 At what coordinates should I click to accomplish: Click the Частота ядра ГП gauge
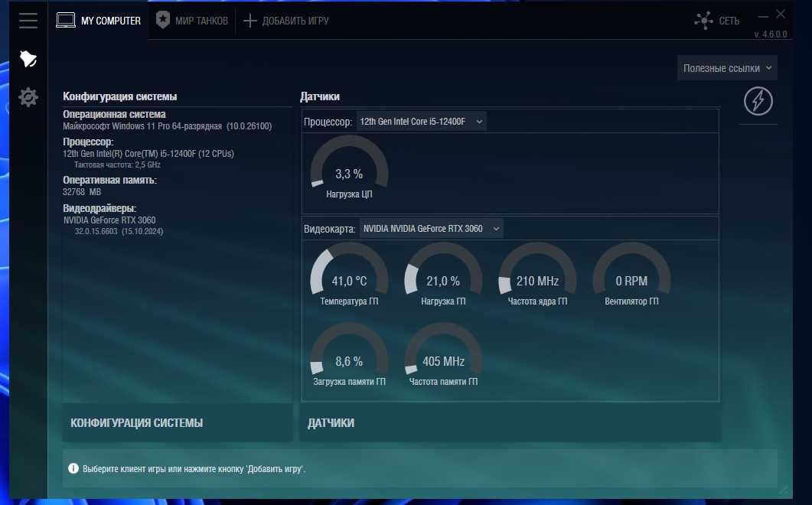click(x=537, y=275)
